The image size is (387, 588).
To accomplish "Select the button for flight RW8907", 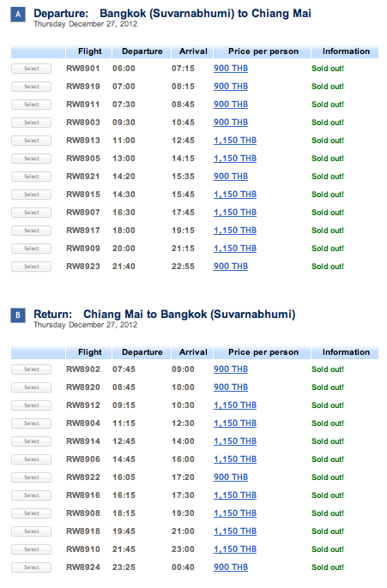I will click(31, 213).
